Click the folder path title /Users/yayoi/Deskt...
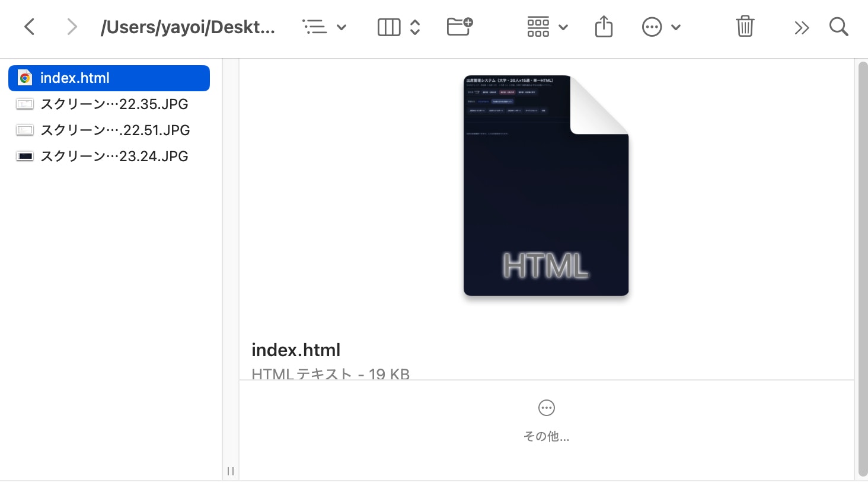The width and height of the screenshot is (868, 486). pyautogui.click(x=188, y=27)
